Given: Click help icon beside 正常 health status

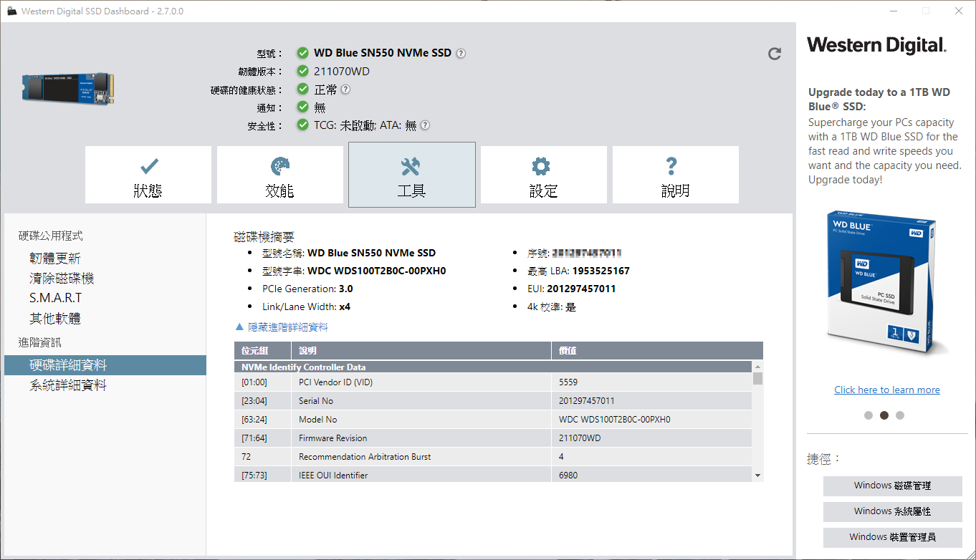Looking at the screenshot, I should (345, 90).
